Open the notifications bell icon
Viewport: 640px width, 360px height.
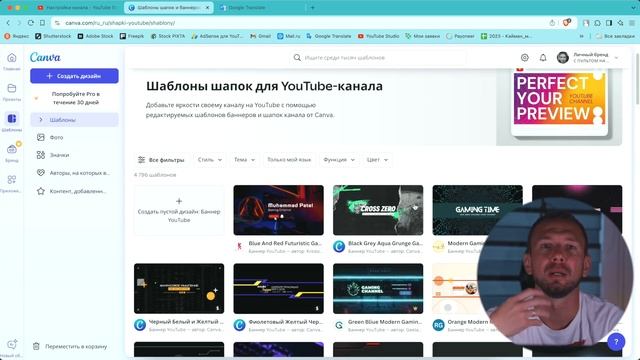pyautogui.click(x=543, y=58)
